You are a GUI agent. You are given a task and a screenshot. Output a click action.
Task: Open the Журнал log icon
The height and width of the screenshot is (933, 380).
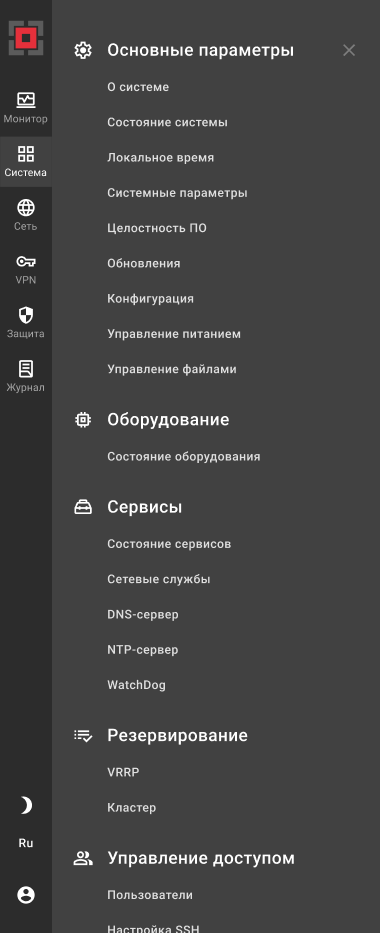click(26, 369)
